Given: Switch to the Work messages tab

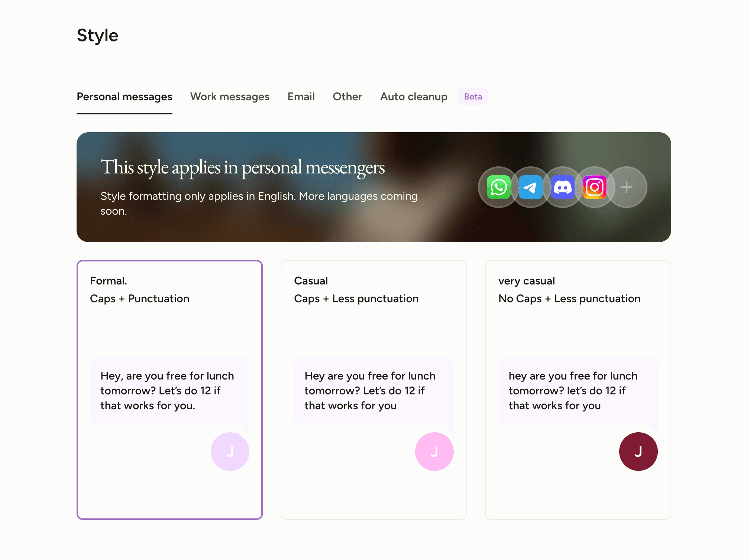Looking at the screenshot, I should point(230,97).
